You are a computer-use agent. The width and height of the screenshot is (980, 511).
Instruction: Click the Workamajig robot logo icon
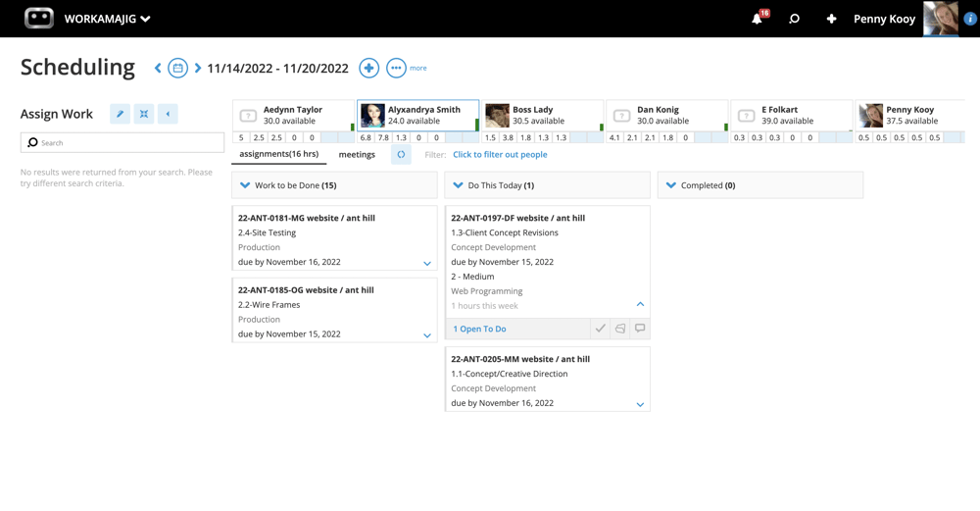tap(39, 18)
